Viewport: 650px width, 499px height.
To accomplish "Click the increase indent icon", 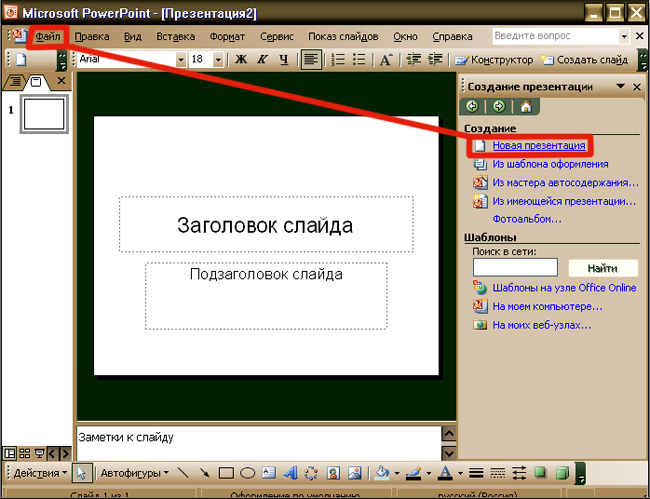I will pos(434,60).
